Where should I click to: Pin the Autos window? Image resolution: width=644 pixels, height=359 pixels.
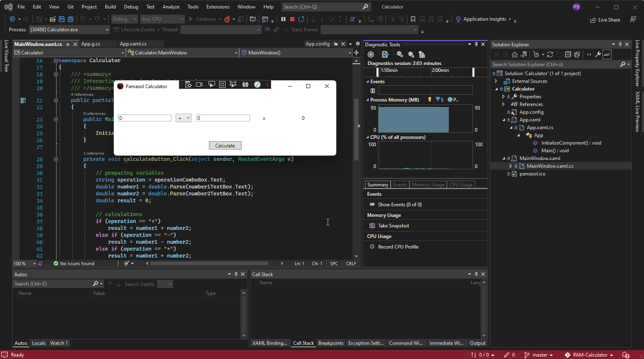click(236, 274)
